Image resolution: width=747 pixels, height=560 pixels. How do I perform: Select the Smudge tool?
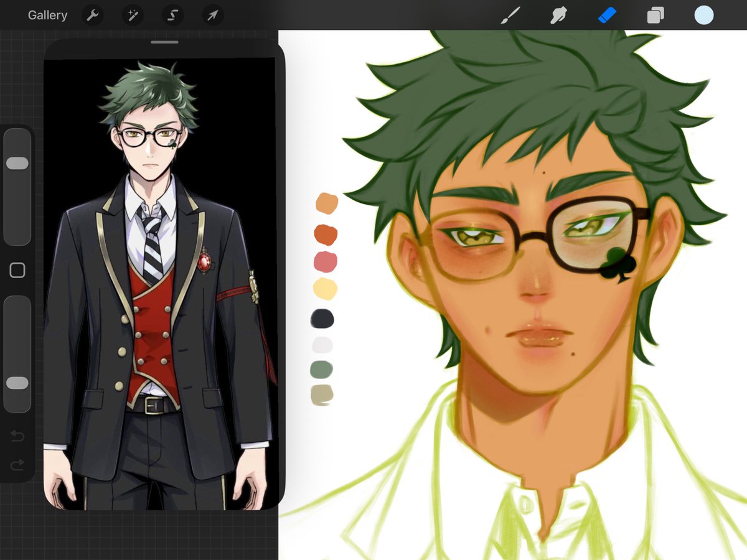[x=558, y=16]
